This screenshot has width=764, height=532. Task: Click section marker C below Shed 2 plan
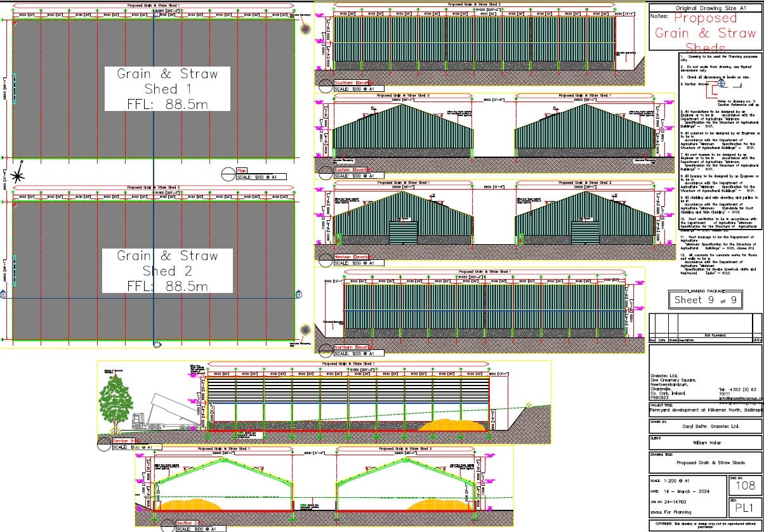156,345
